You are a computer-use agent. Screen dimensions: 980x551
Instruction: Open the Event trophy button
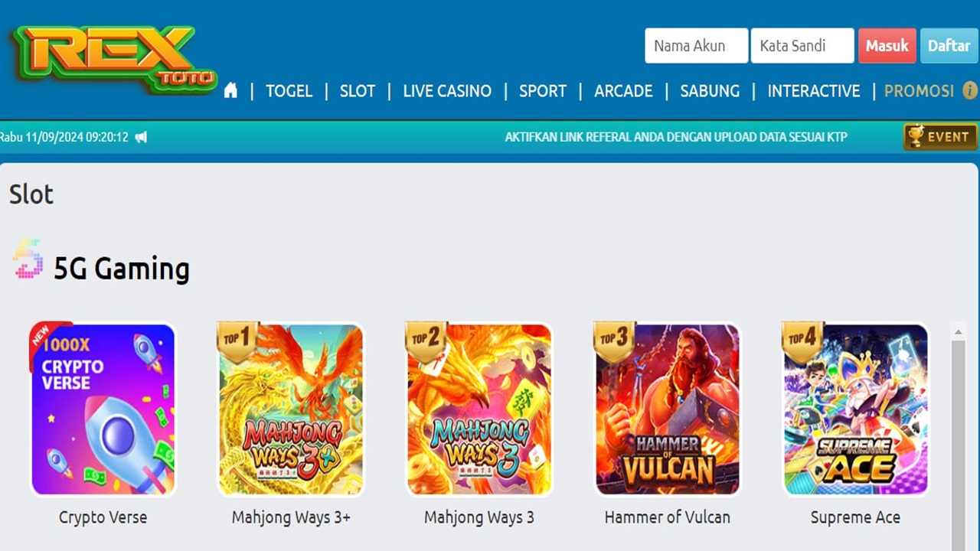pos(940,137)
